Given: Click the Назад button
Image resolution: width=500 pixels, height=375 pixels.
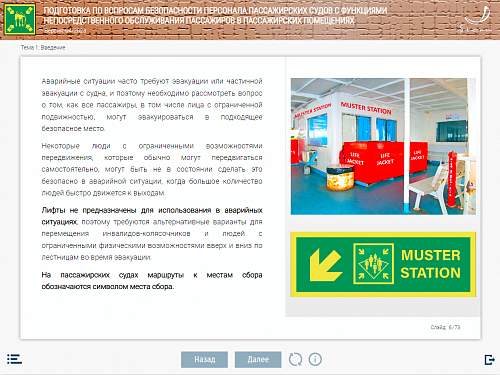Looking at the screenshot, I should [204, 359].
